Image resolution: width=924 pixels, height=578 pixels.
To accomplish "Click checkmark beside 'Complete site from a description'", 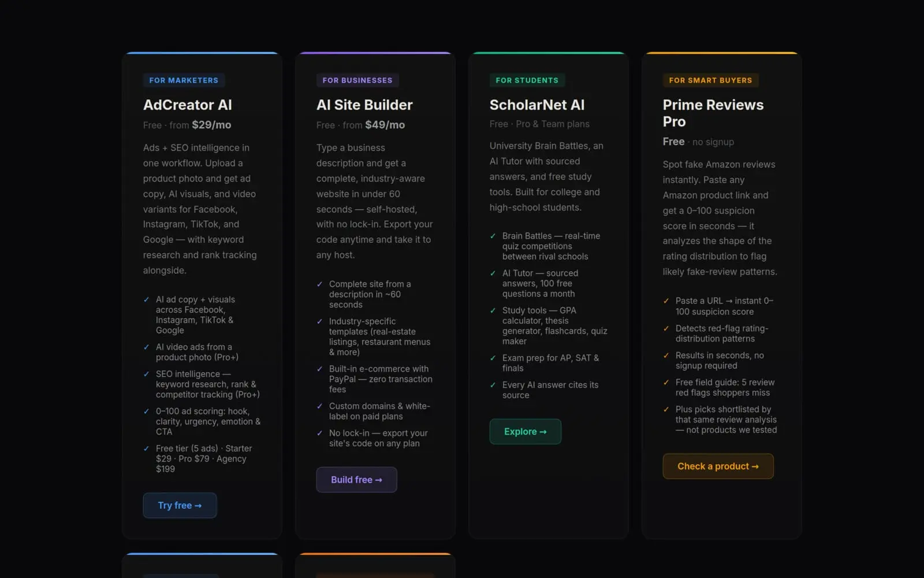I will (x=320, y=284).
